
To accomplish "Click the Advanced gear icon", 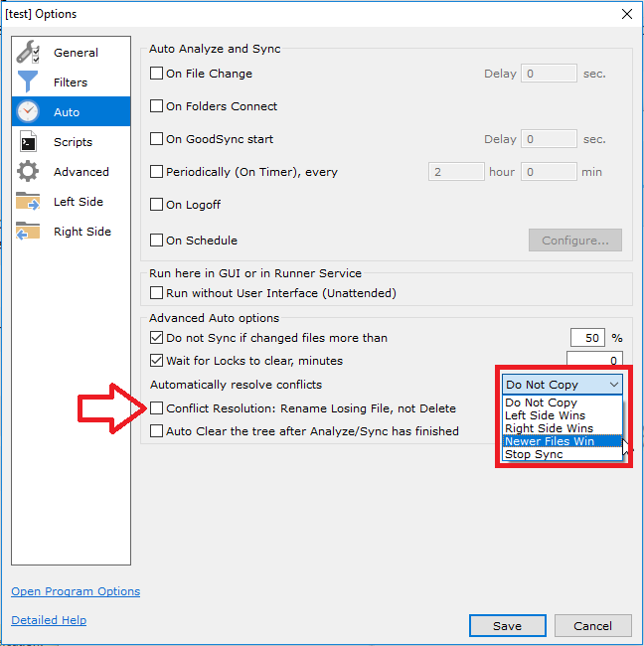I will 28,172.
